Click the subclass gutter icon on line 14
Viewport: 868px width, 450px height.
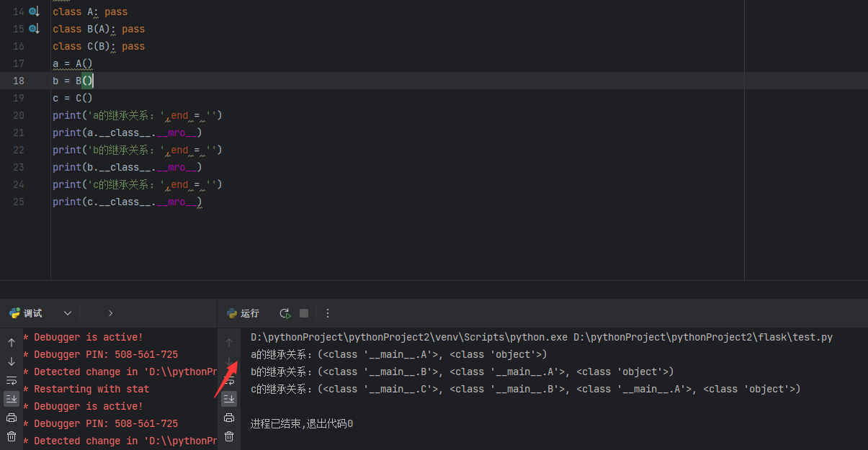(34, 12)
